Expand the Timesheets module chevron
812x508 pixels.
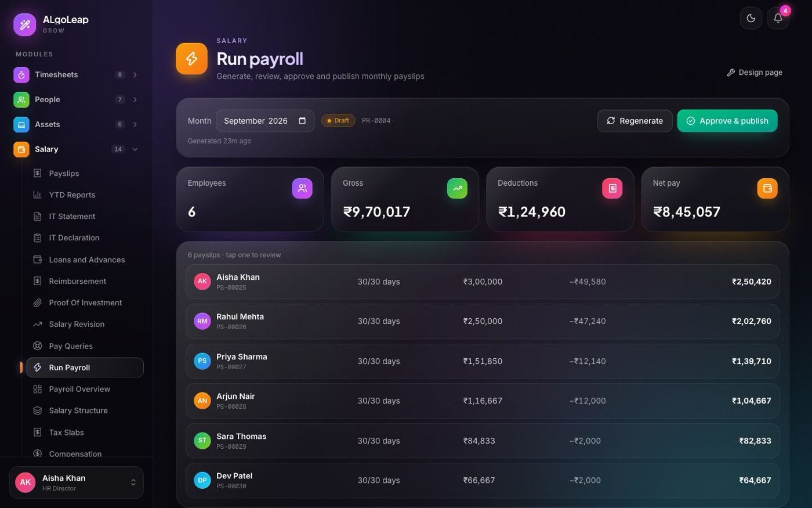coord(135,75)
